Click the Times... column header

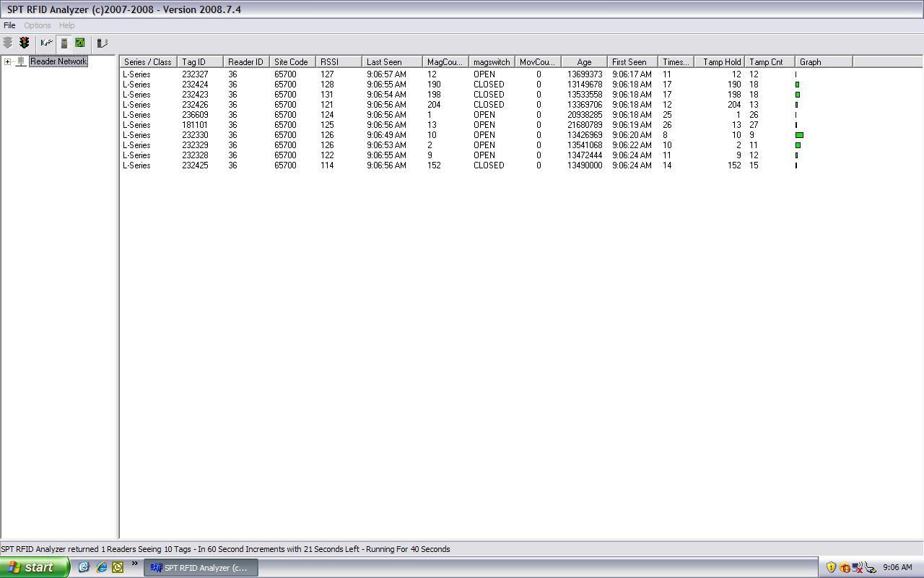click(676, 62)
